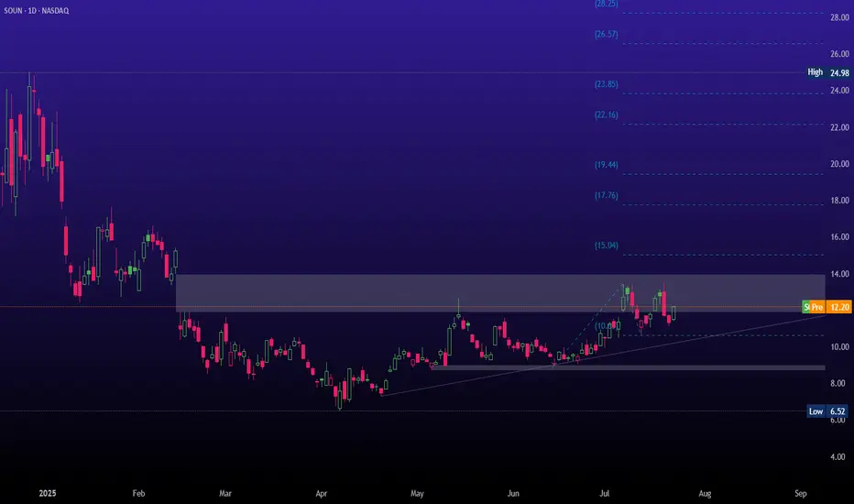Click 18.00 on the price axis
This screenshot has width=854, height=504.
[x=839, y=201]
